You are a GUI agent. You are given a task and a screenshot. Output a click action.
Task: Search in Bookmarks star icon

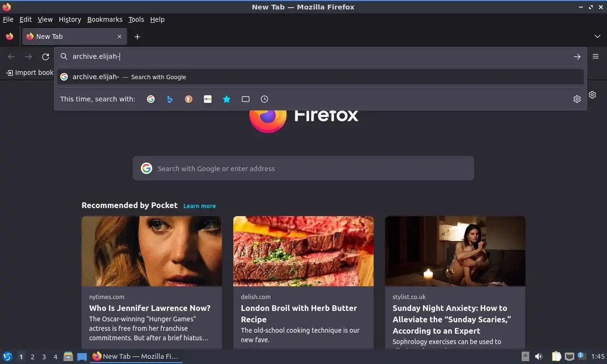227,99
